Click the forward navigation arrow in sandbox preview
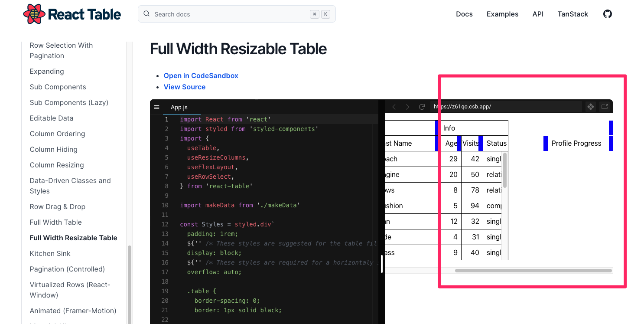 point(408,106)
